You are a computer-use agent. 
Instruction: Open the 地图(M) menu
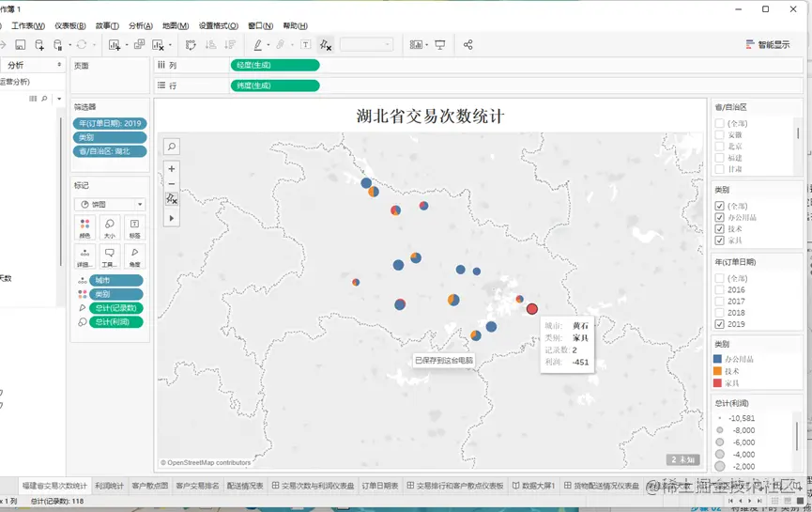(x=176, y=25)
